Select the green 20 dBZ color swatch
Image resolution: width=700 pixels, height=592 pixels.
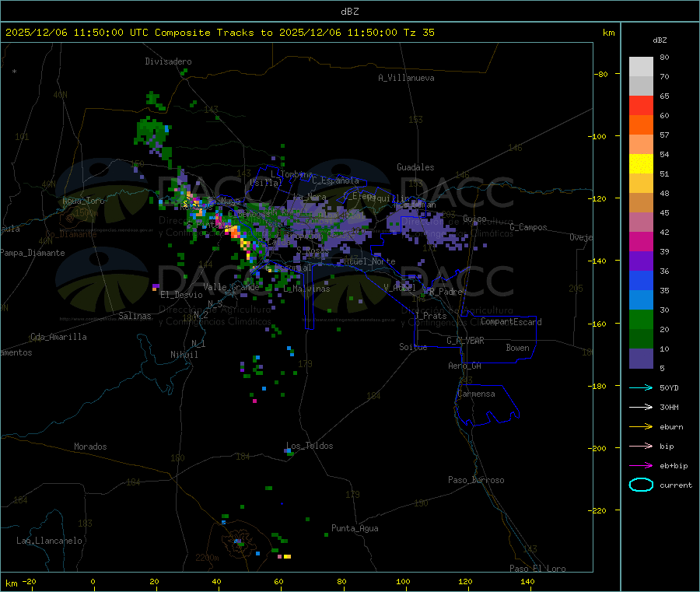coord(641,319)
